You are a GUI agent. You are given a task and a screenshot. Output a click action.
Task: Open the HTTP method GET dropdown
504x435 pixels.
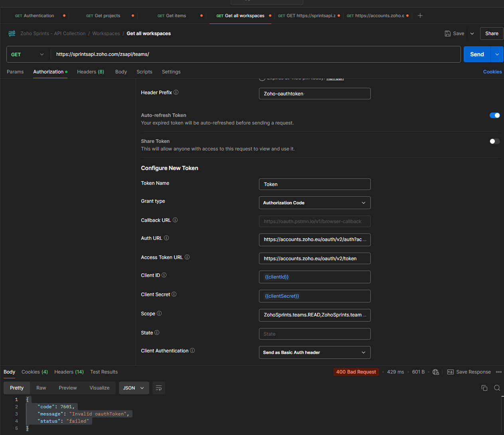tap(28, 54)
